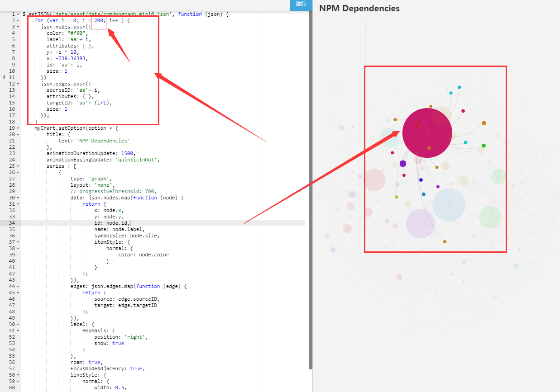Click the faded pink circle at left
The width and height of the screenshot is (560, 392).
tap(374, 179)
